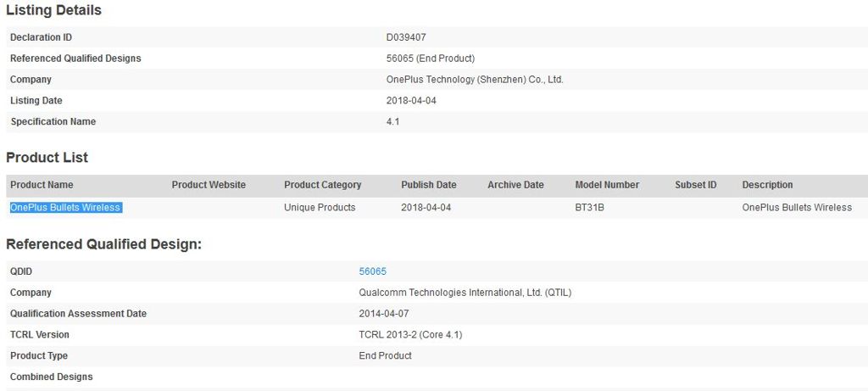
Task: Click the Product Website column header
Action: [x=209, y=185]
